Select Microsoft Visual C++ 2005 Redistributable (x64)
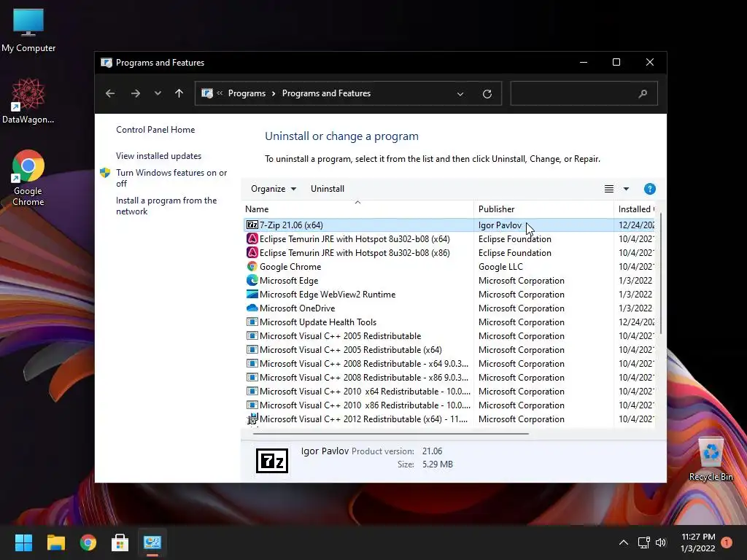Screen dimensions: 747x560 [x=351, y=349]
